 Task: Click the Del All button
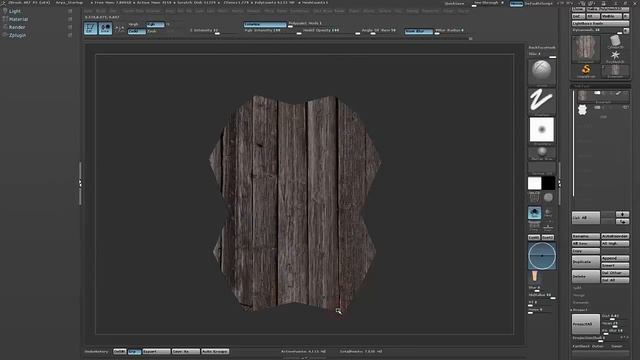tap(615, 280)
